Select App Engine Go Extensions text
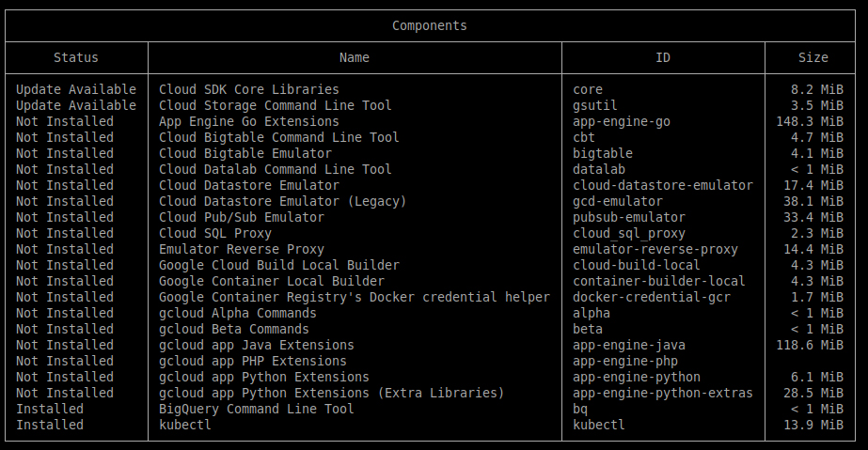The image size is (868, 450). point(248,121)
